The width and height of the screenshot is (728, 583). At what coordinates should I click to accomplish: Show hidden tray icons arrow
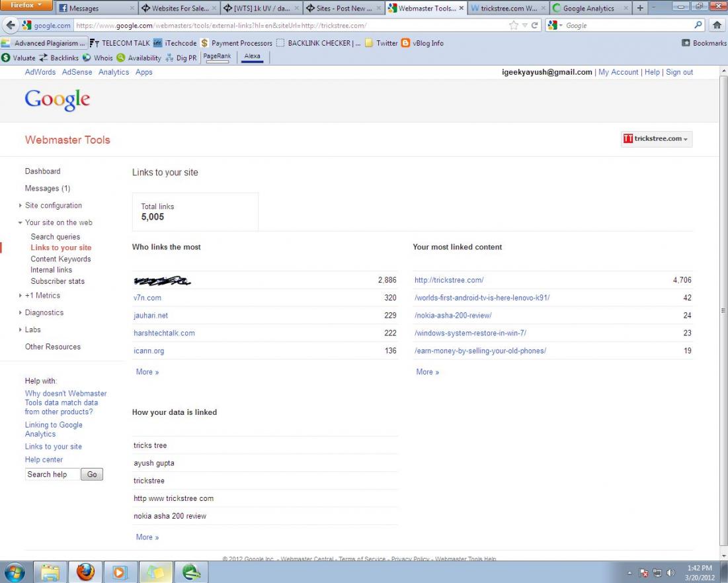click(629, 573)
